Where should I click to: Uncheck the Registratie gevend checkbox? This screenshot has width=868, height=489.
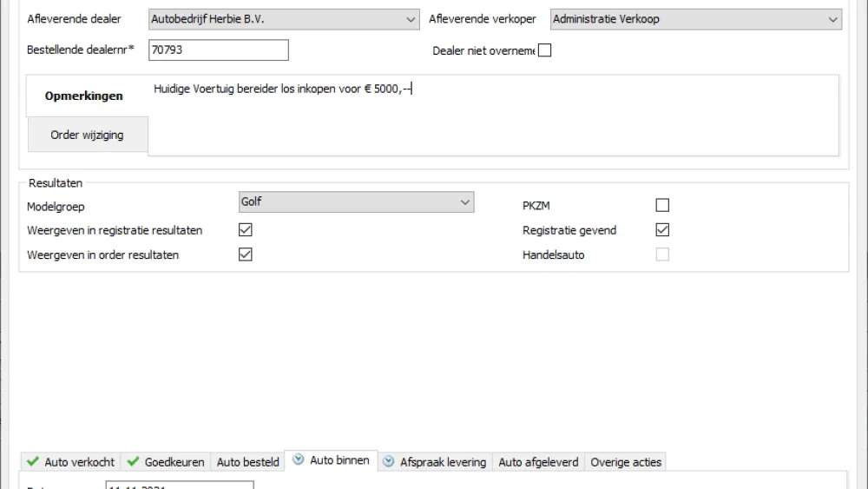[x=662, y=230]
